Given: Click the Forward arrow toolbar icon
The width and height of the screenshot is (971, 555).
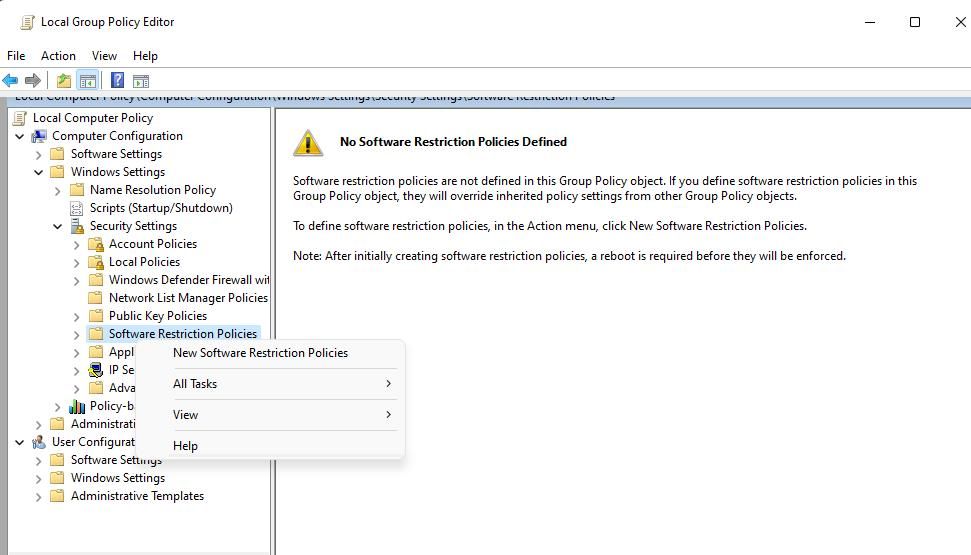Looking at the screenshot, I should pos(33,80).
